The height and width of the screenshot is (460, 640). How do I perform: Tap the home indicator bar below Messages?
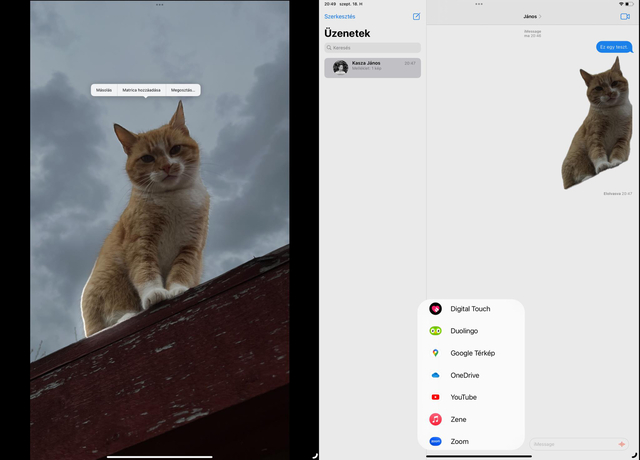click(479, 456)
